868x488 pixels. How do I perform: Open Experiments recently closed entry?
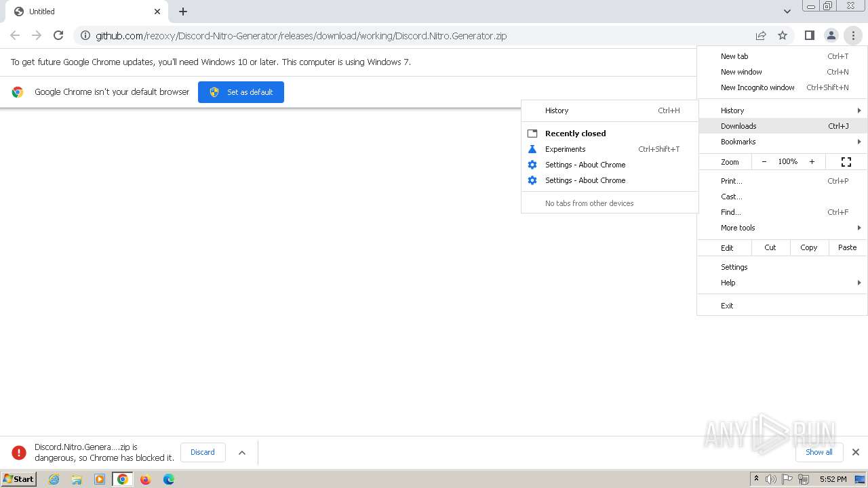coord(610,149)
